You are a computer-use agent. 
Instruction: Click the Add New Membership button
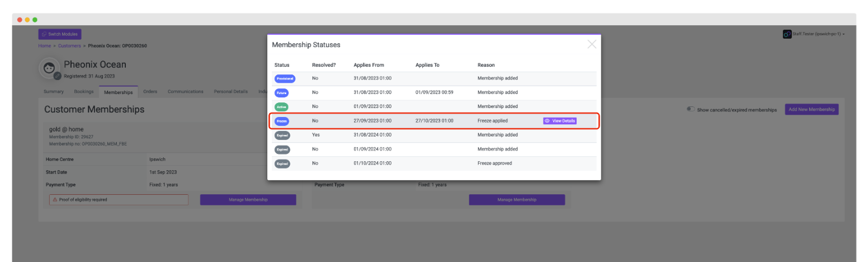point(812,109)
